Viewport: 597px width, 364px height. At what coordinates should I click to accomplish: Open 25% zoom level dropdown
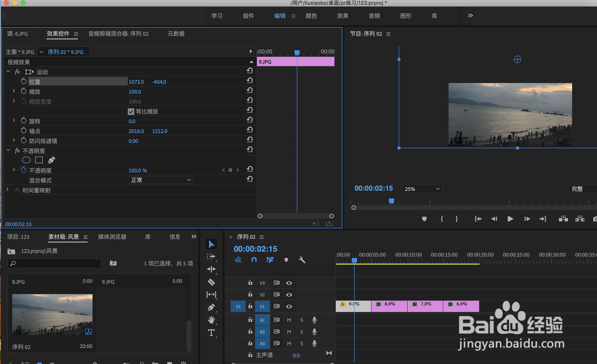click(x=422, y=189)
